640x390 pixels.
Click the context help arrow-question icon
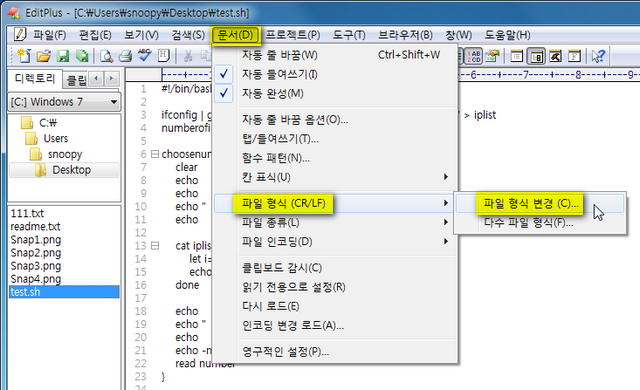point(598,56)
